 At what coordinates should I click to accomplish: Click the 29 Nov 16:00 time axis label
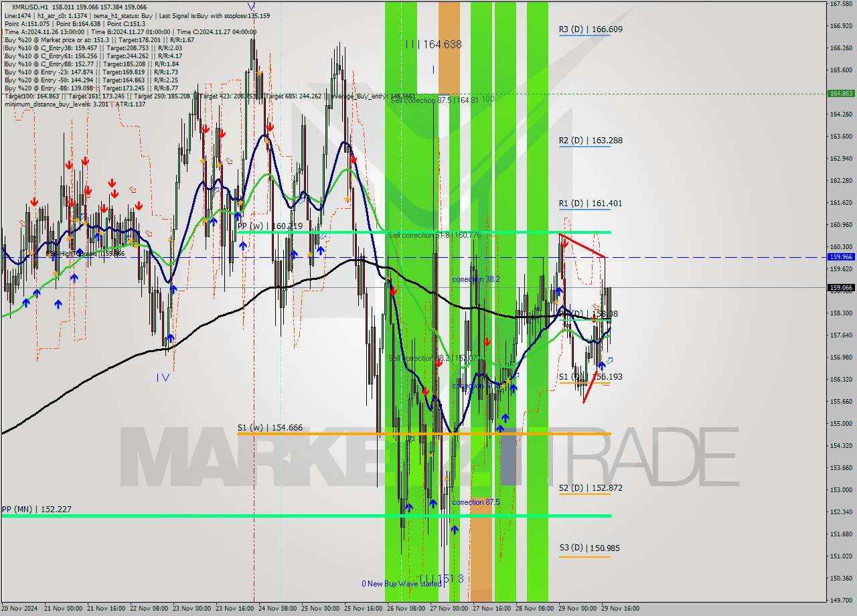point(619,609)
